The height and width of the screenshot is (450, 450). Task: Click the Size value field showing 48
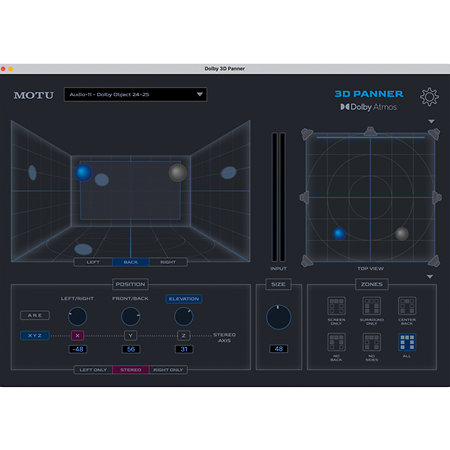[279, 349]
